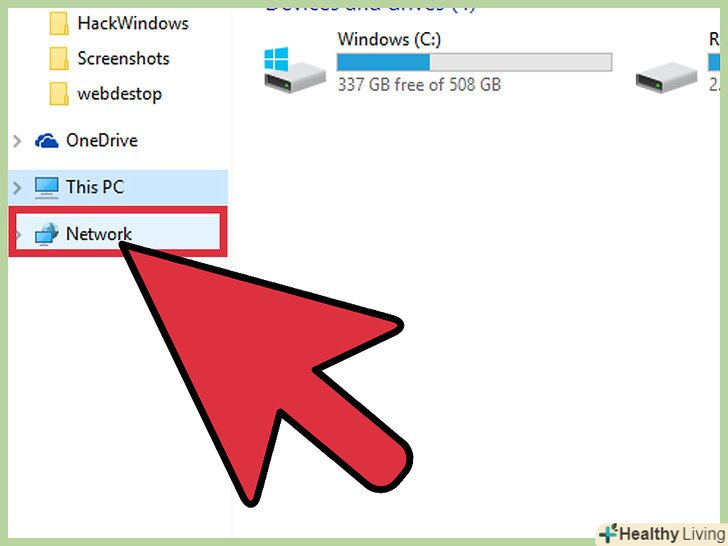Click the Healthy Living watermark logo
Image resolution: width=728 pixels, height=546 pixels.
pyautogui.click(x=663, y=534)
